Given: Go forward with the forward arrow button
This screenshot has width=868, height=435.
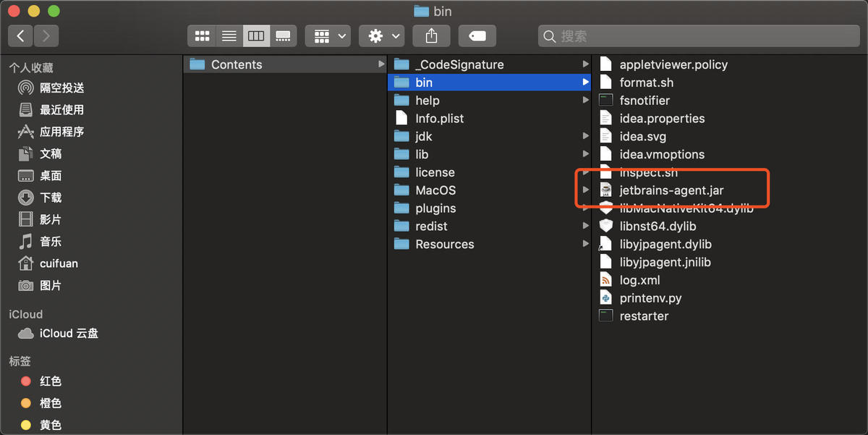Looking at the screenshot, I should coord(46,35).
